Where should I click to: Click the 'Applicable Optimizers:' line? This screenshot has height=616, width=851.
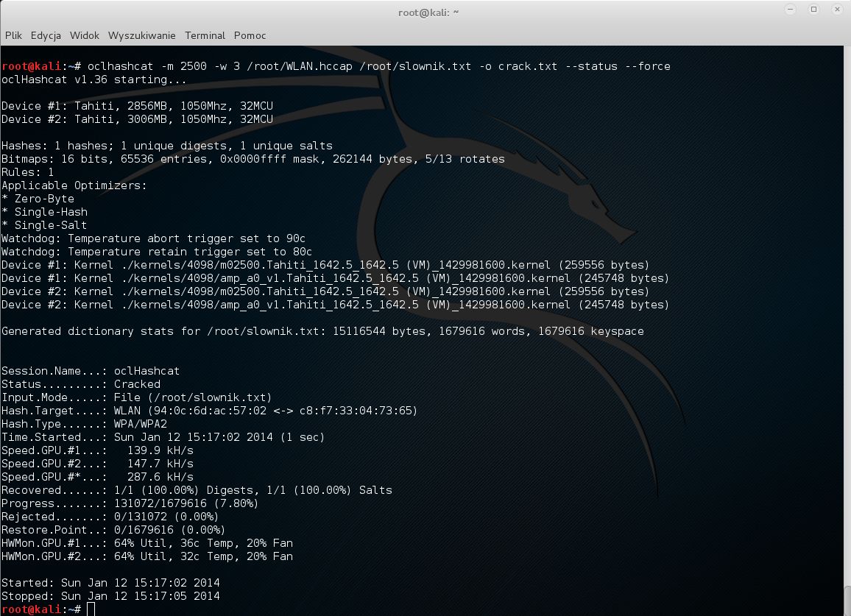(74, 185)
